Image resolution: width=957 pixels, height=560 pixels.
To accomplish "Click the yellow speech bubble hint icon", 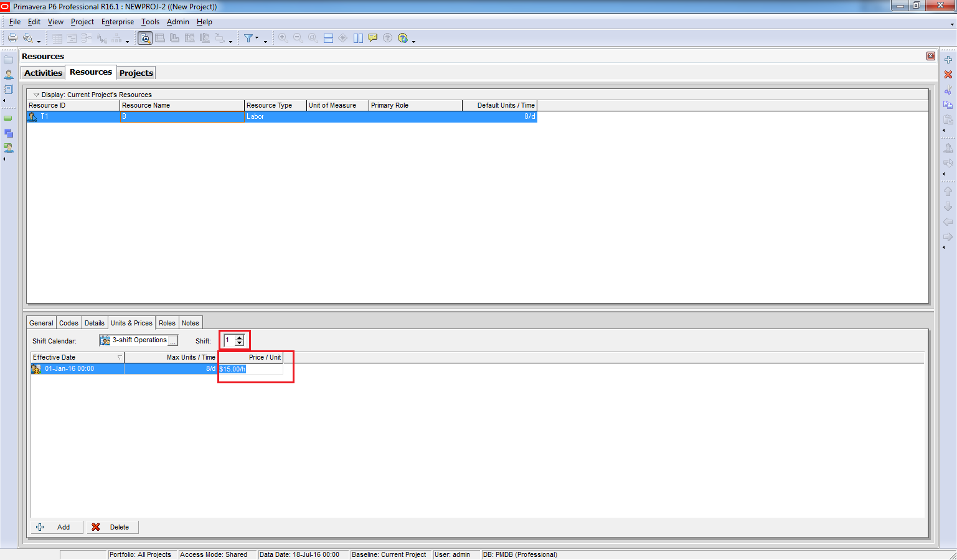I will (x=372, y=38).
